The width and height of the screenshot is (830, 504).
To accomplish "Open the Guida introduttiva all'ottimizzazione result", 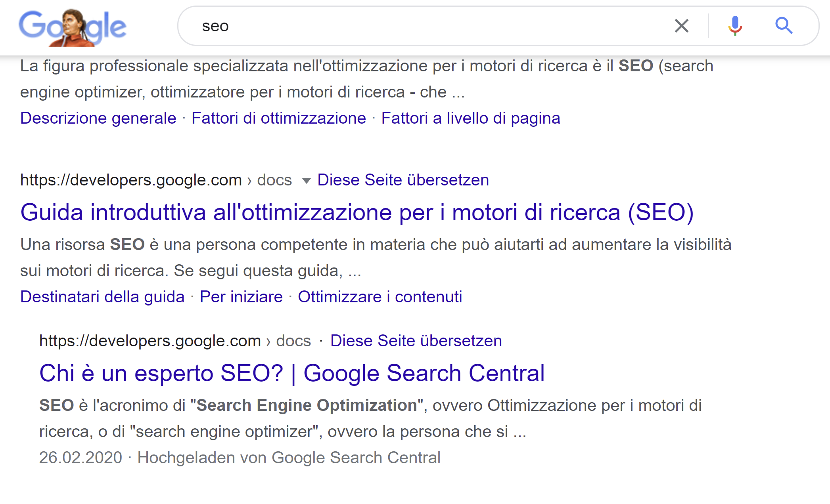I will (x=357, y=214).
